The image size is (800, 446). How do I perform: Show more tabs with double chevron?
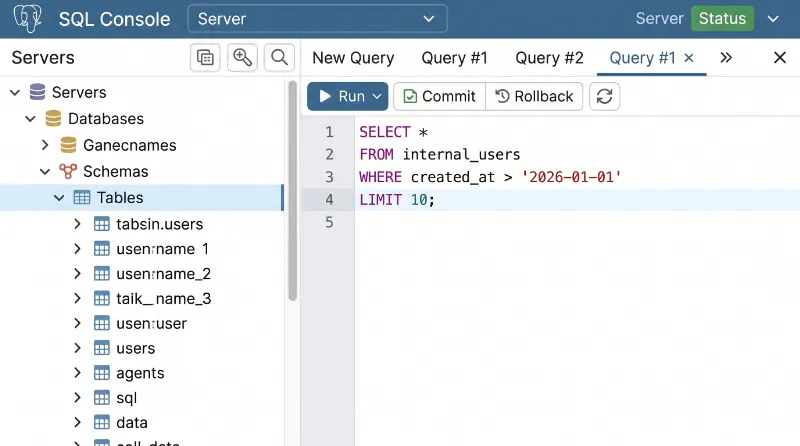[x=726, y=58]
